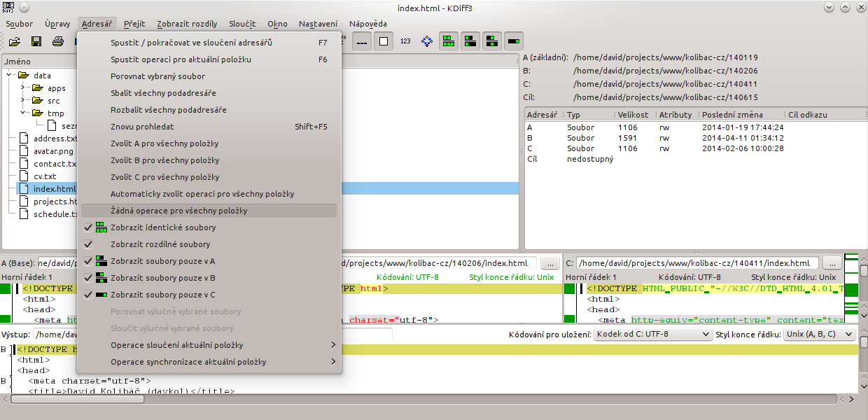Click the open folder toolbar icon

coord(14,41)
